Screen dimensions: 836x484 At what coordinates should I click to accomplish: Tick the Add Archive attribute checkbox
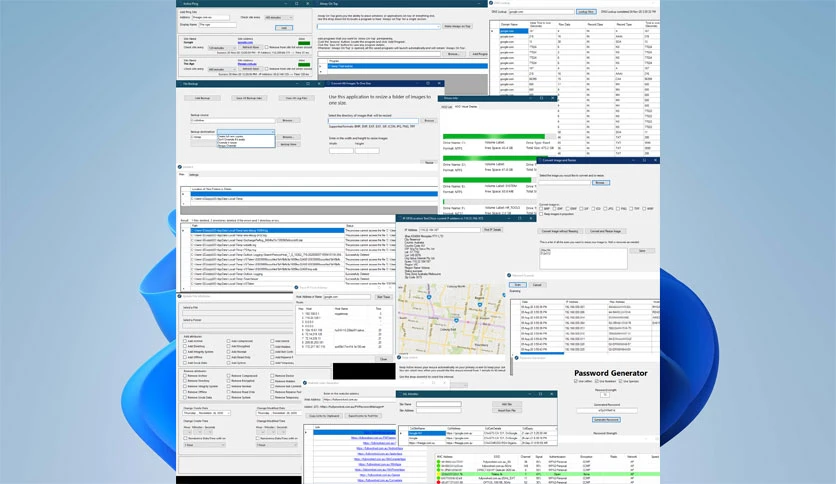185,341
